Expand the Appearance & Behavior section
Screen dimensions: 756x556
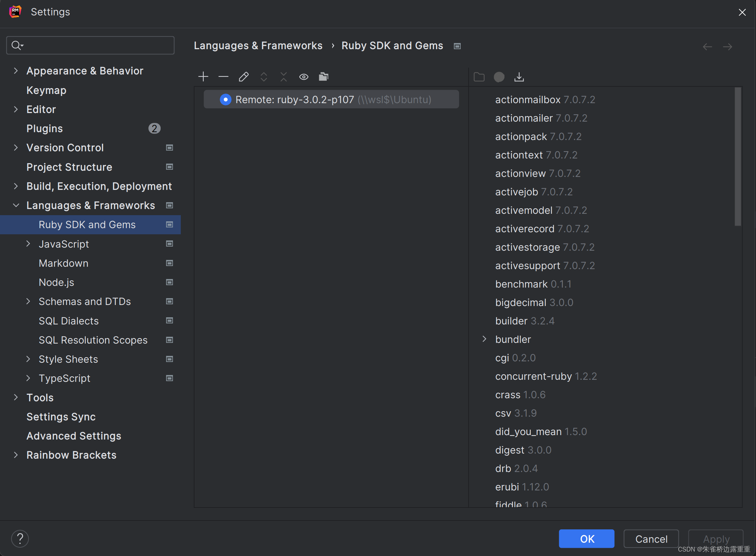16,71
